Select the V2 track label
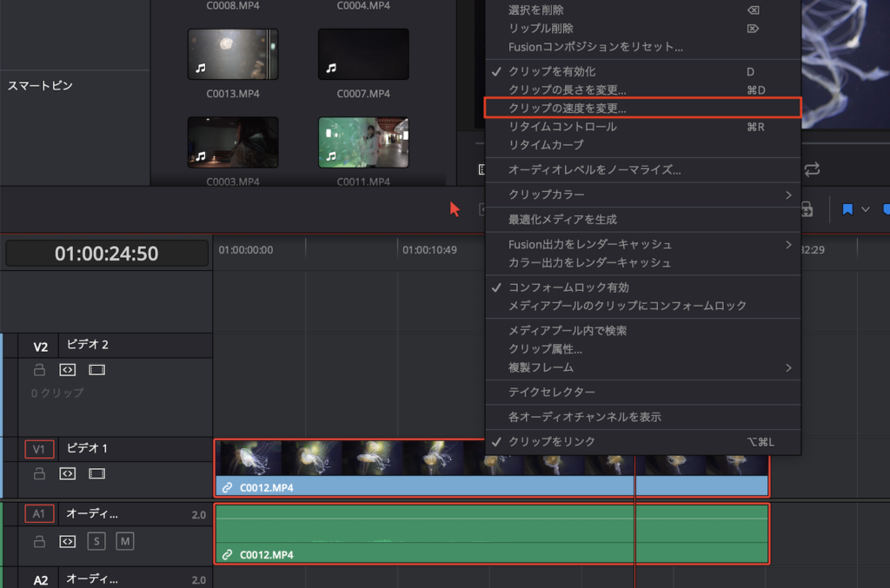The image size is (890, 588). 40,347
